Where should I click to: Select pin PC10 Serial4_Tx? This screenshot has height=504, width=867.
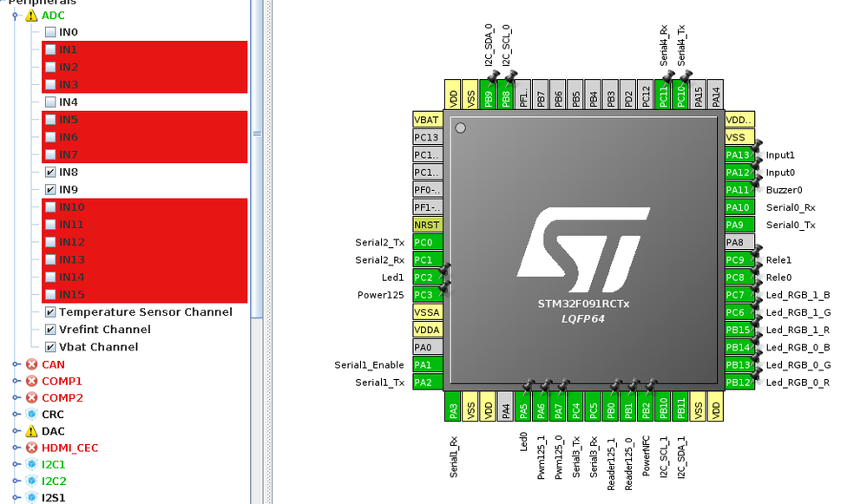pos(680,95)
